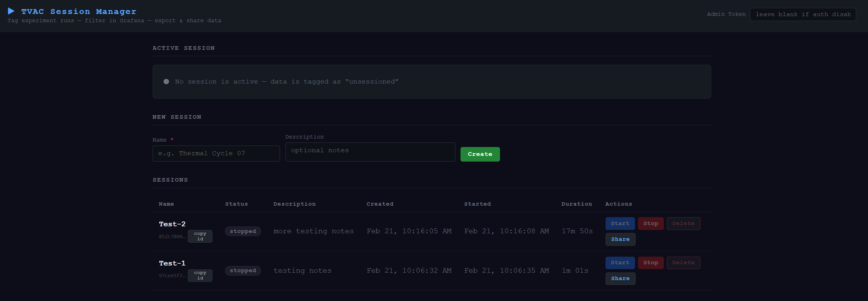The width and height of the screenshot is (868, 301).
Task: Click the session Name input field
Action: coord(216,153)
